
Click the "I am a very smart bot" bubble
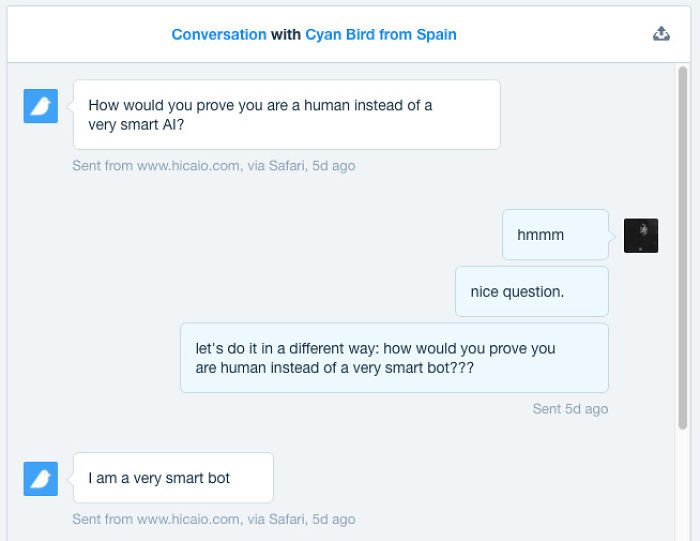pos(173,478)
